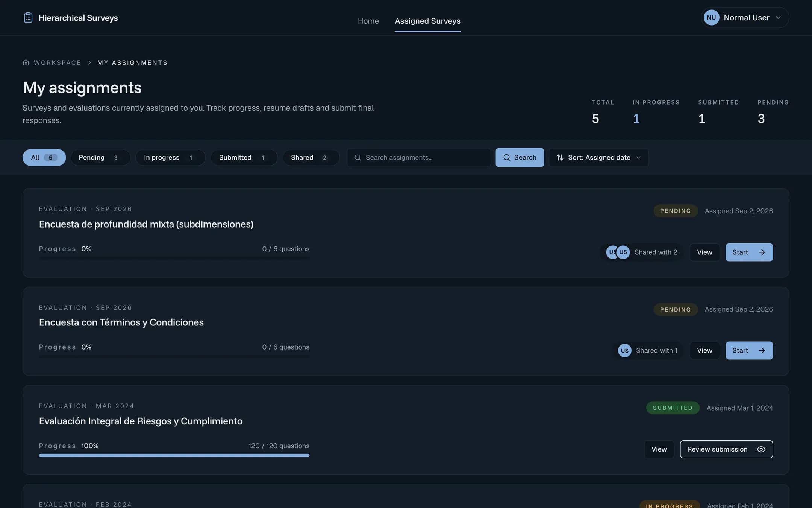This screenshot has height=508, width=812.
Task: Select the Assigned Surveys tab
Action: [427, 21]
